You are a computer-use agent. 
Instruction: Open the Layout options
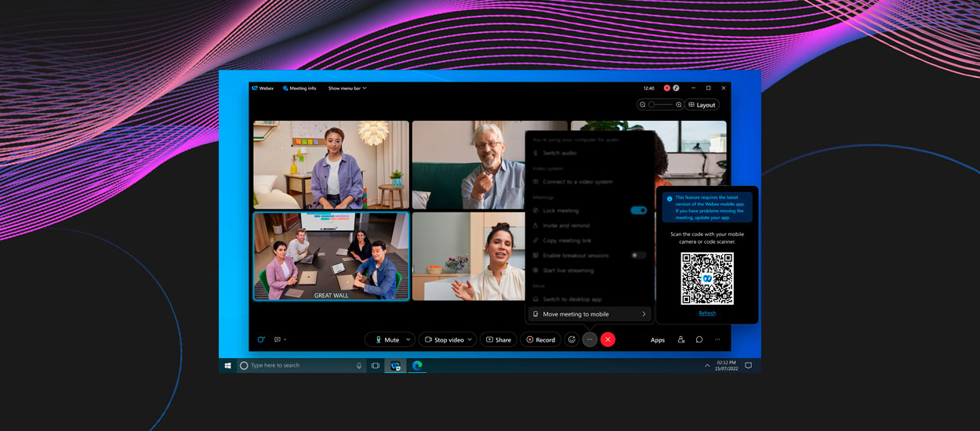[702, 104]
